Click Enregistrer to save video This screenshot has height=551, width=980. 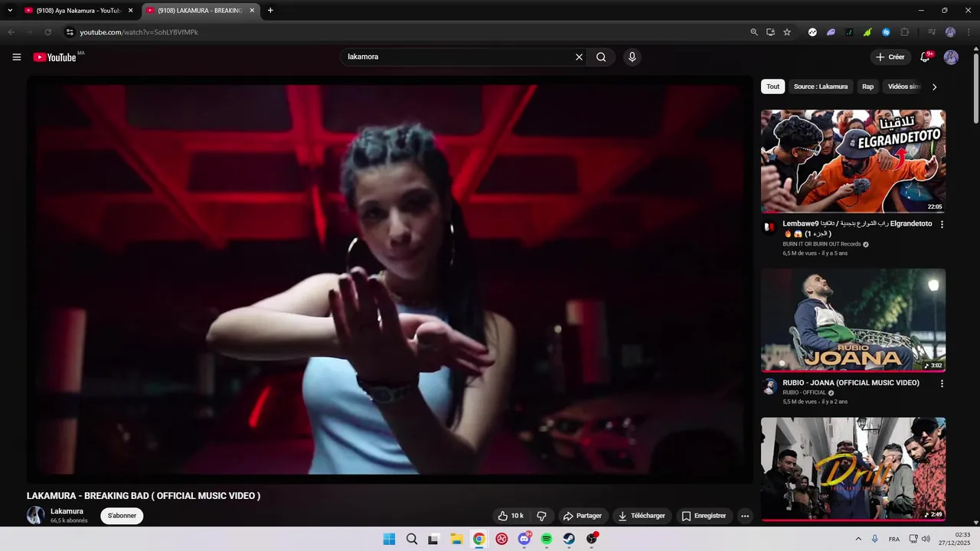pos(704,516)
